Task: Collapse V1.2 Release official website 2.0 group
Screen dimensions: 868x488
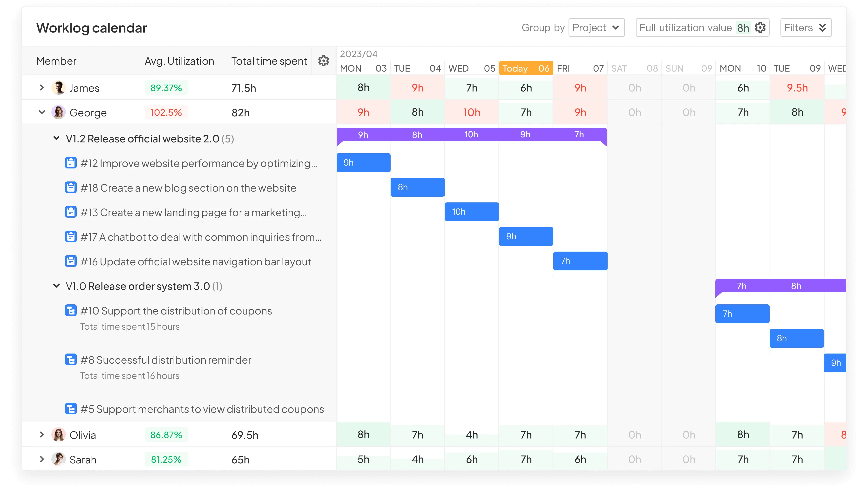Action: [56, 138]
